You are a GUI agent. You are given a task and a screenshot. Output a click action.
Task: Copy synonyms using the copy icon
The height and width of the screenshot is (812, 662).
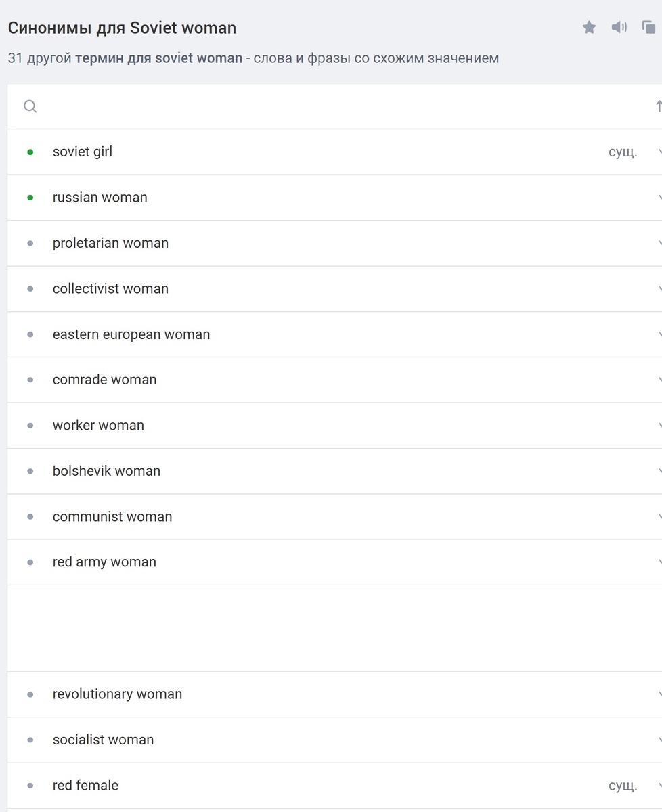pos(648,28)
